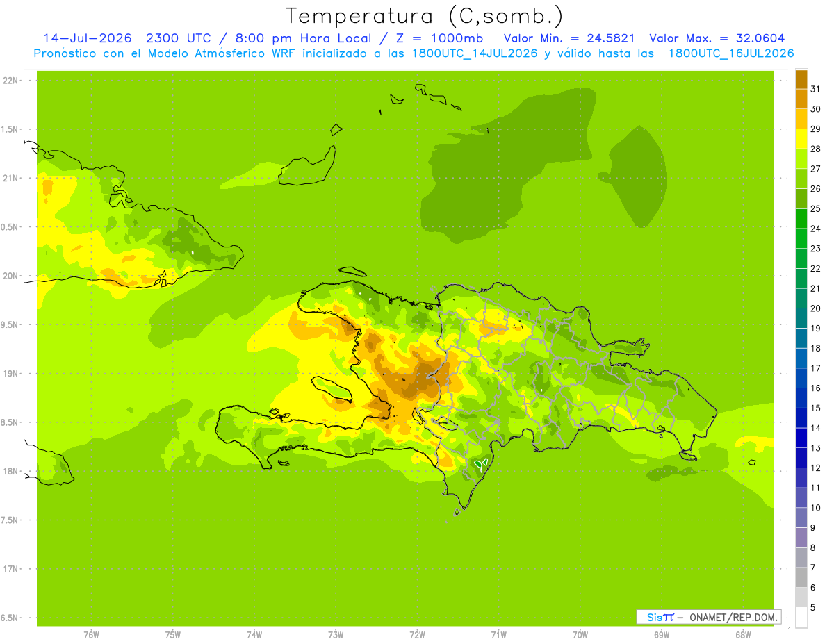Image resolution: width=834 pixels, height=644 pixels.
Task: Click the 18N latitude axis label
Action: pos(11,471)
